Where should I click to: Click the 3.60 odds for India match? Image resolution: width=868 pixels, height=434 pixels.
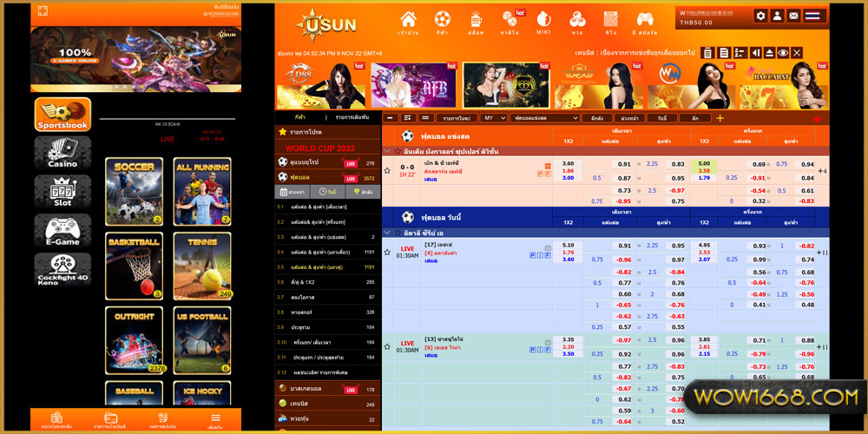point(568,163)
